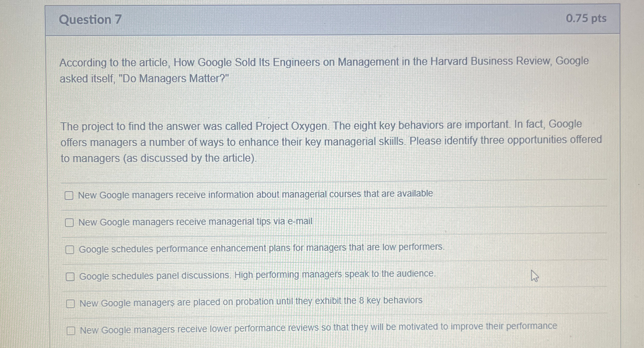This screenshot has width=644, height=348.
Task: Check the first answer about managerial courses information
Action: 70,195
